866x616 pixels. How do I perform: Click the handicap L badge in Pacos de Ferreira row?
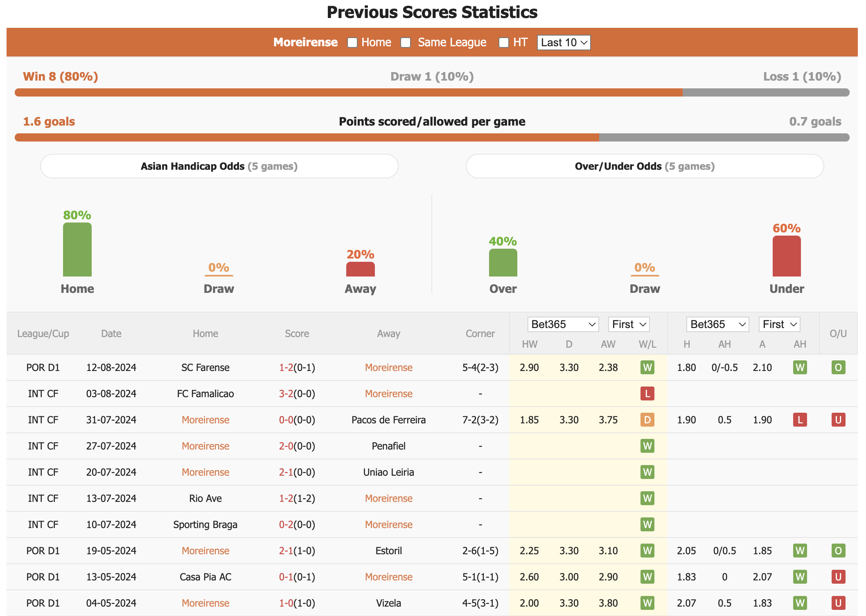[800, 420]
